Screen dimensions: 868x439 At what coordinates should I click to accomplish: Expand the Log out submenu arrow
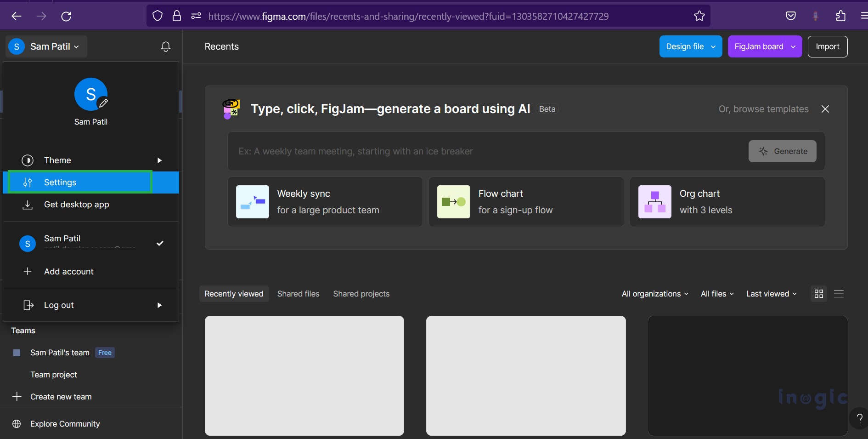click(x=159, y=305)
